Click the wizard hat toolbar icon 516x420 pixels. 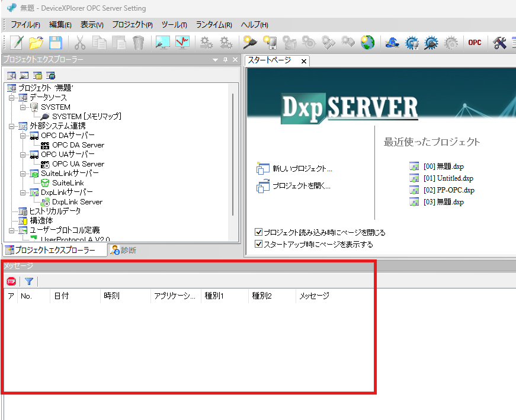pos(392,42)
